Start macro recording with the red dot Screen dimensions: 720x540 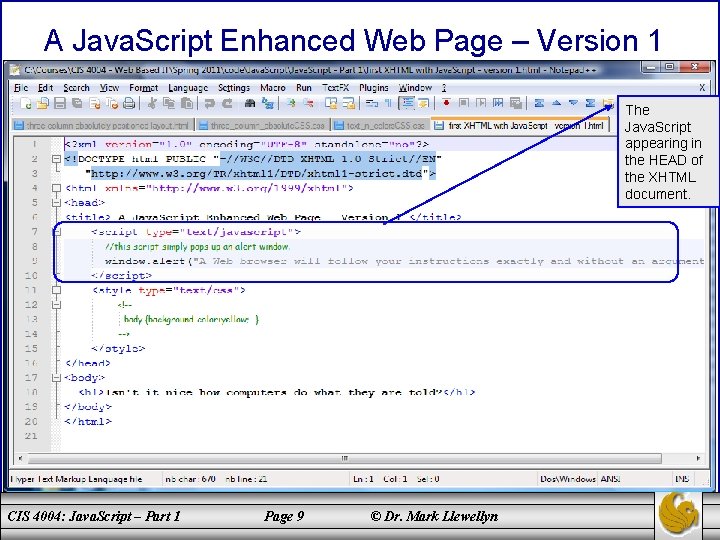tap(446, 103)
